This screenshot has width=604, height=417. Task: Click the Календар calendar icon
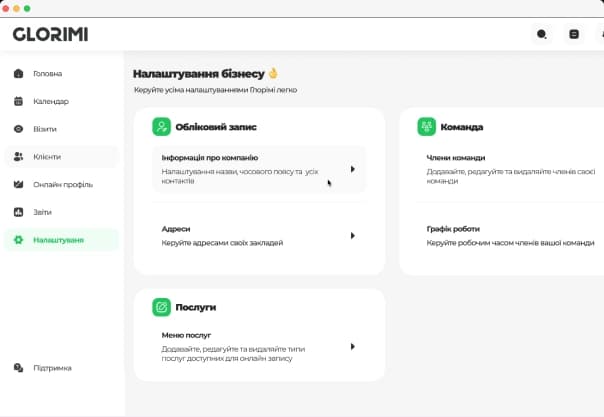(x=18, y=101)
